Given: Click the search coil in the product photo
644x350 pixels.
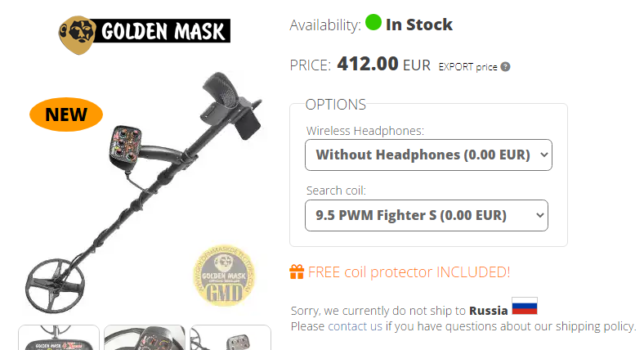Looking at the screenshot, I should click(55, 285).
